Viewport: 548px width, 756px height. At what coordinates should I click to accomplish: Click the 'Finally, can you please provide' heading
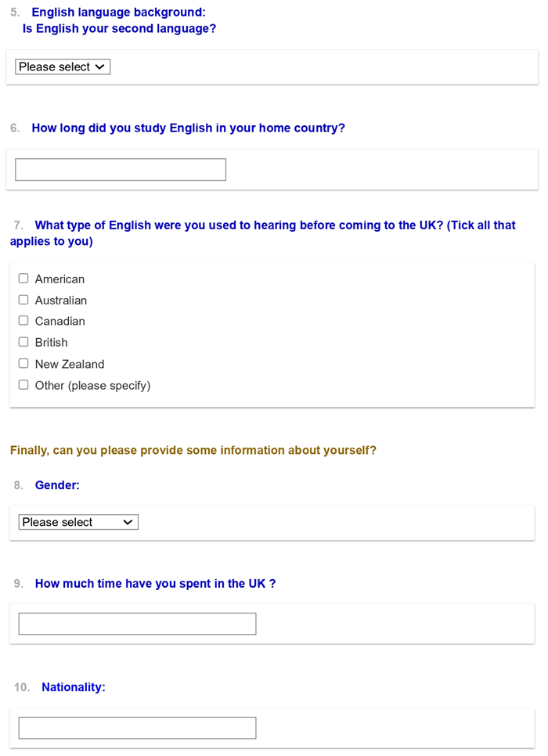(x=193, y=451)
